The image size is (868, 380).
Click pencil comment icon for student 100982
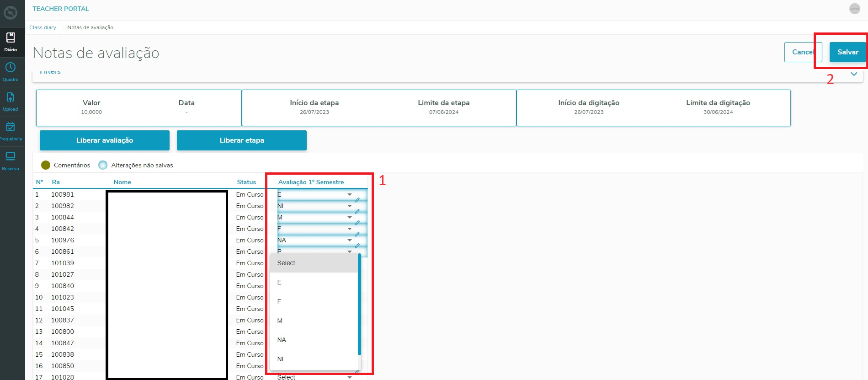tap(357, 211)
